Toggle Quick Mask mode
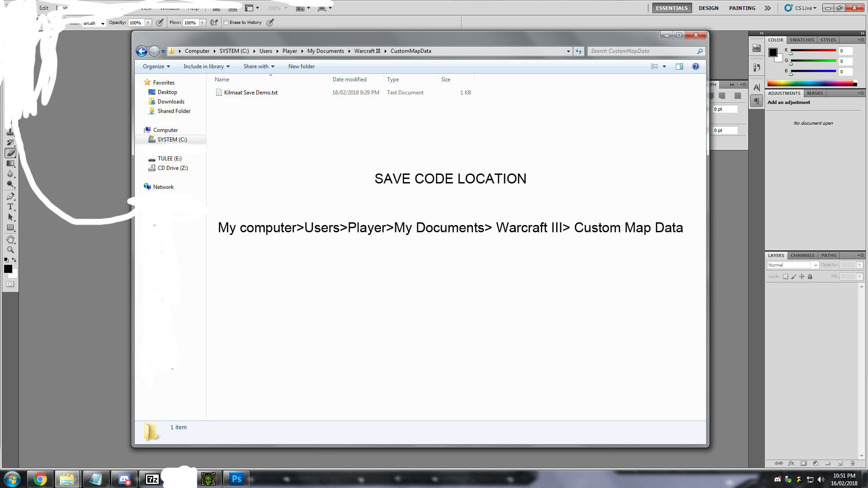The height and width of the screenshot is (488, 868). [x=10, y=284]
